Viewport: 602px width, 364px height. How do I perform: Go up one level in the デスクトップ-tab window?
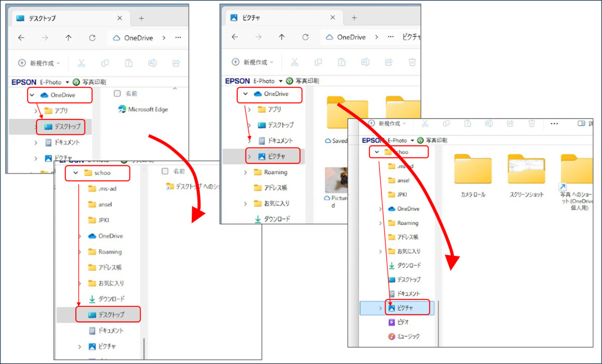[68, 38]
